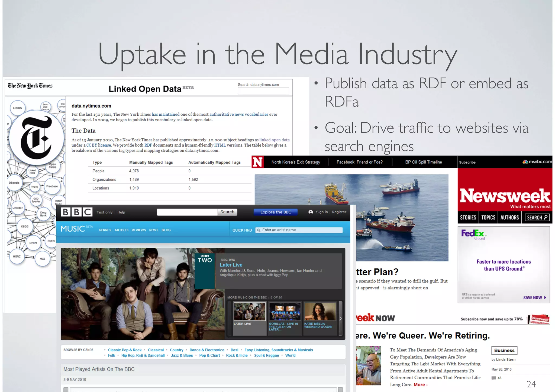555x392 pixels.
Task: Select Soul & Reggae genre
Action: tap(266, 355)
